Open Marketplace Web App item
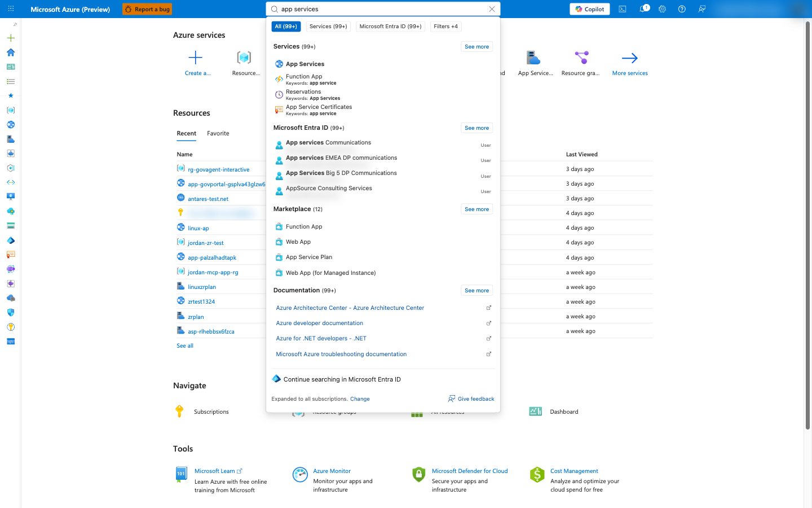Viewport: 812px width, 508px height. tap(383, 242)
